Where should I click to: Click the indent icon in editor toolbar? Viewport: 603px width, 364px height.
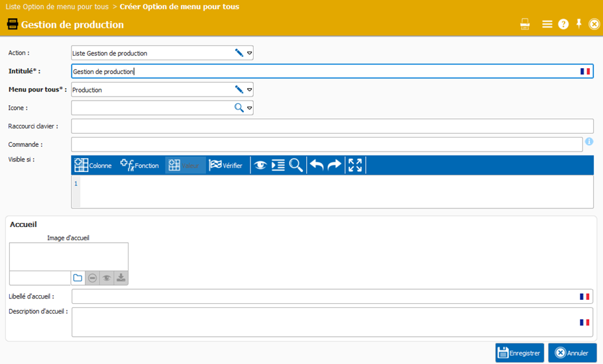click(x=278, y=165)
